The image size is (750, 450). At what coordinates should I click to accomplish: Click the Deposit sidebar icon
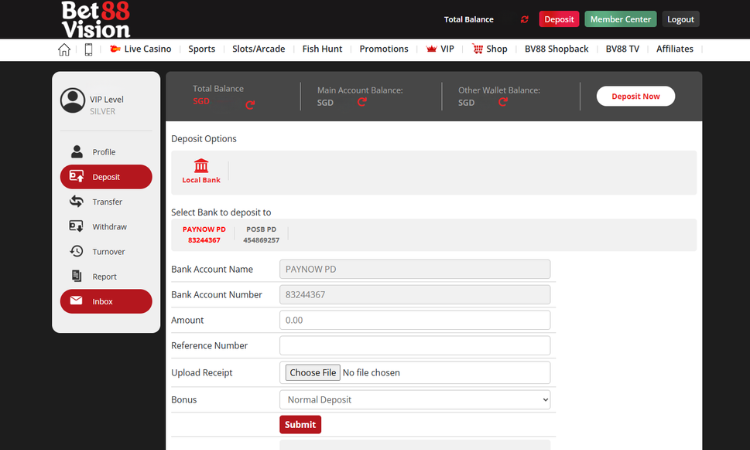point(77,176)
